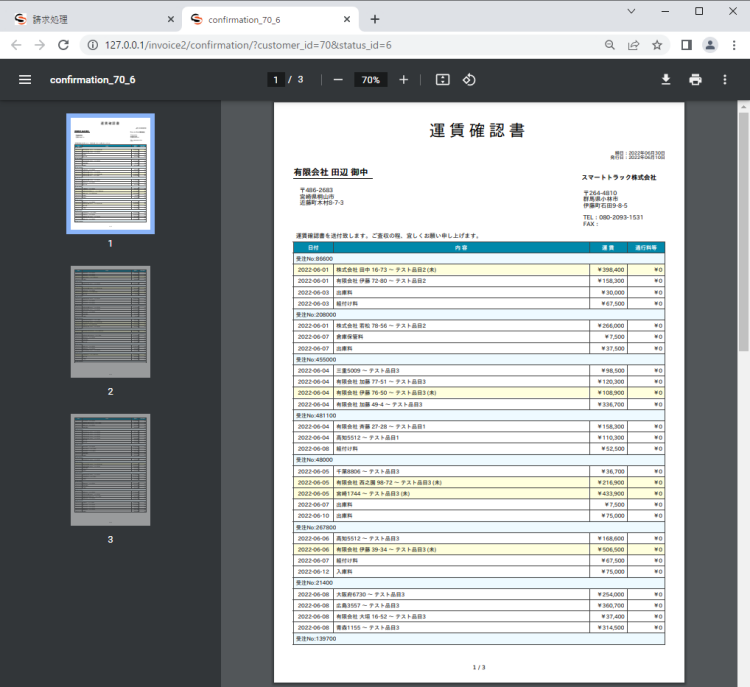
Task: Click the 70% zoom level field
Action: tap(370, 80)
